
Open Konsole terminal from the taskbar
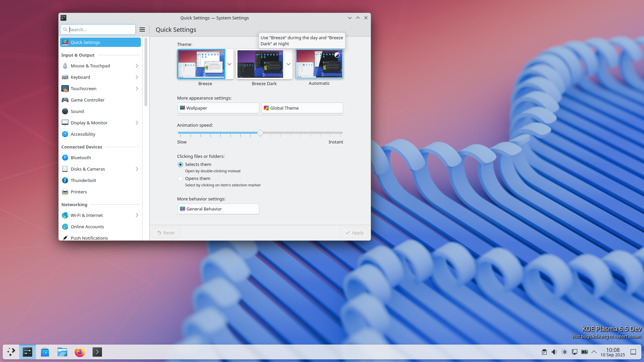[x=97, y=352]
